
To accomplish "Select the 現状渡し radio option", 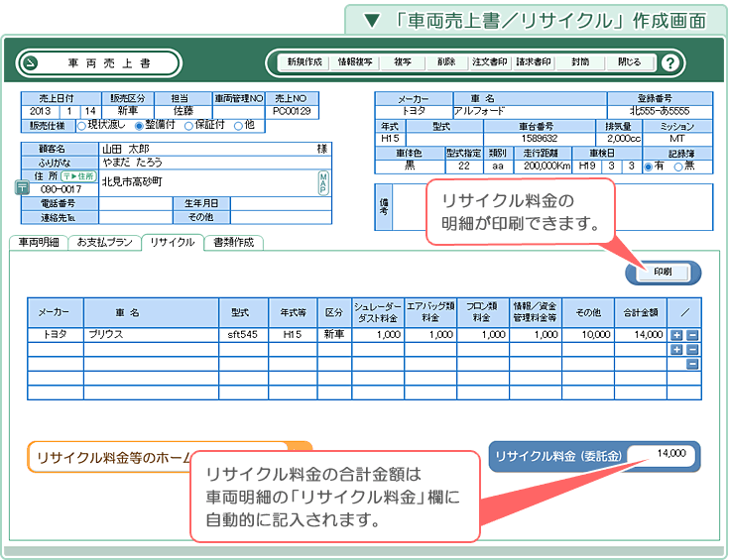I will pyautogui.click(x=81, y=126).
